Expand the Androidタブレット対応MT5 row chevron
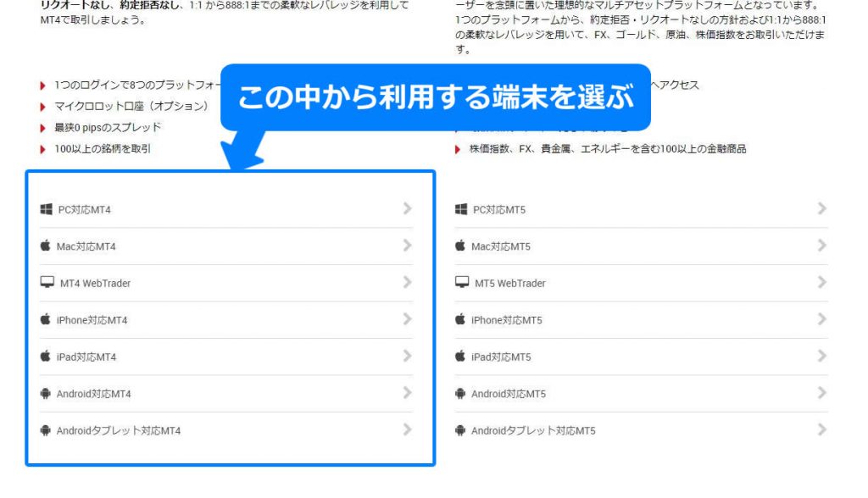The width and height of the screenshot is (868, 498). (822, 429)
